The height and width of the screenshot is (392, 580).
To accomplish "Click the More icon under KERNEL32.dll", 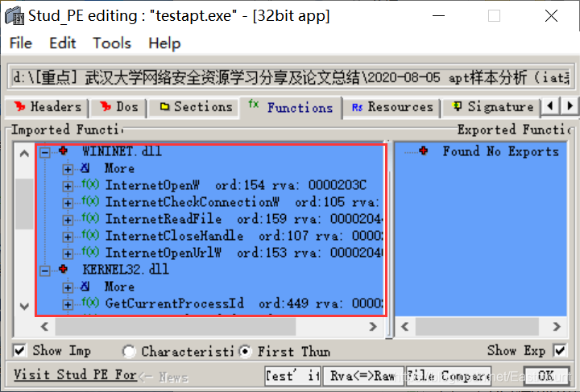I will click(85, 287).
